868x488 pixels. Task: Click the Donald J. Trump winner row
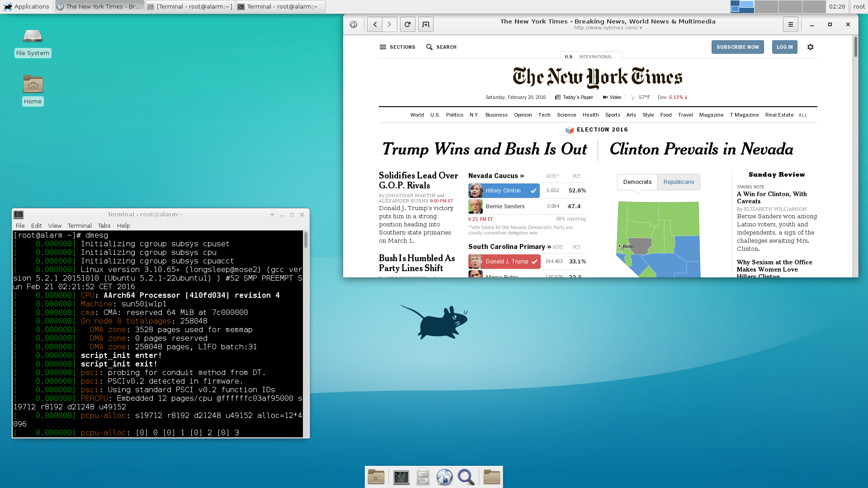tap(505, 262)
